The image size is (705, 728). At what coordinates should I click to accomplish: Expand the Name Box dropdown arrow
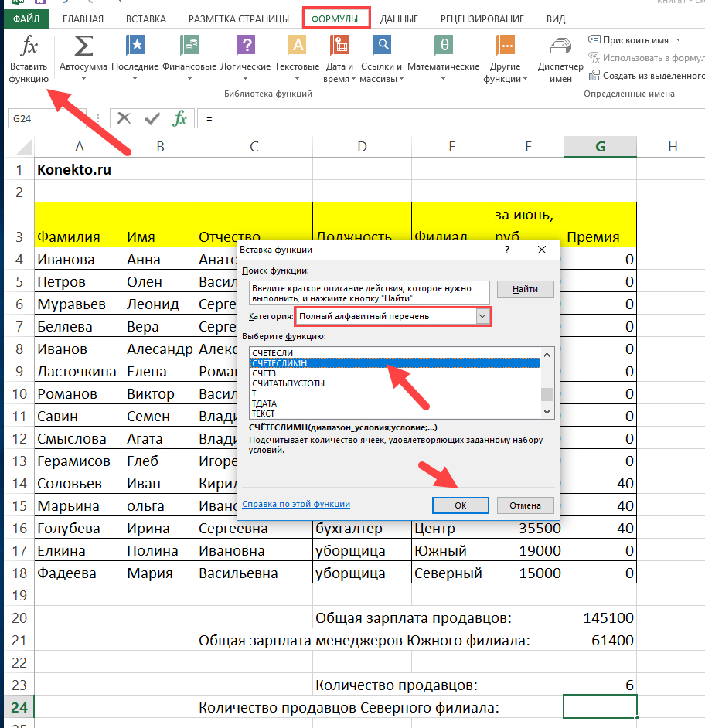(x=78, y=119)
